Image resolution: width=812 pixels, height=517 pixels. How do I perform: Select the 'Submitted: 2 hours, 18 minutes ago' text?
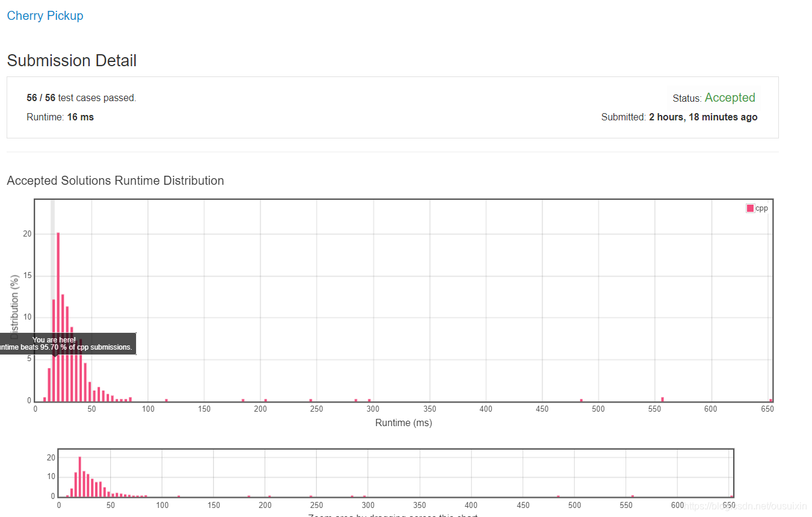(x=679, y=117)
